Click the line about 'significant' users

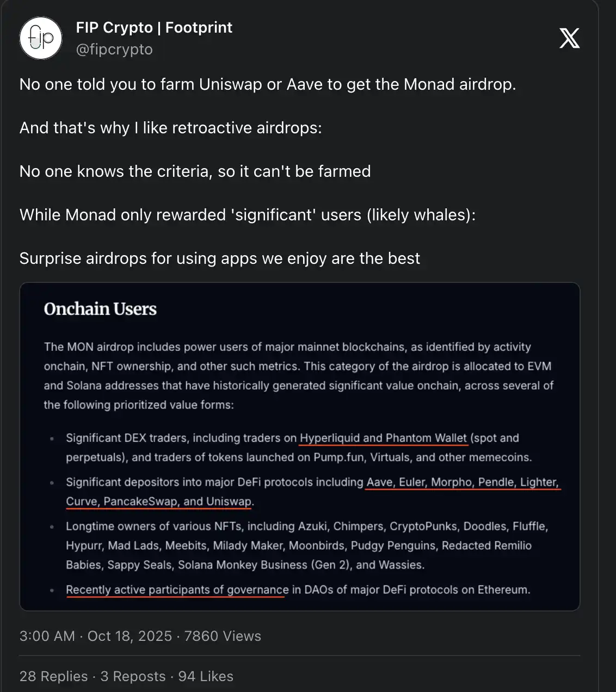(x=247, y=215)
